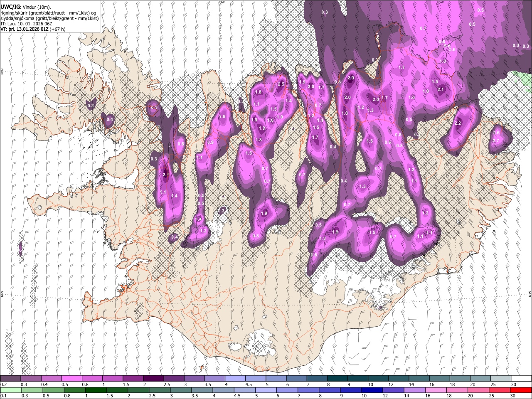Viewport: 532px width, 399px height.
Task: Click the upper legend swatch above 0.2
Action: click(x=10, y=379)
